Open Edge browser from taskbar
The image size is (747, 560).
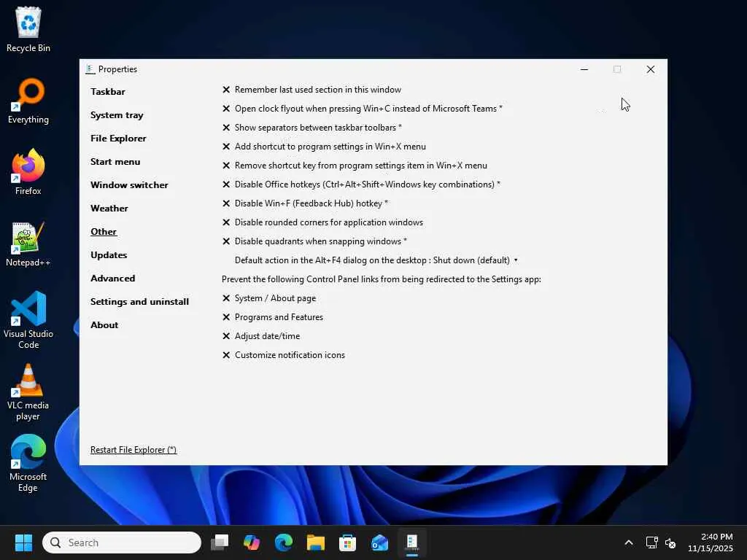coord(284,542)
